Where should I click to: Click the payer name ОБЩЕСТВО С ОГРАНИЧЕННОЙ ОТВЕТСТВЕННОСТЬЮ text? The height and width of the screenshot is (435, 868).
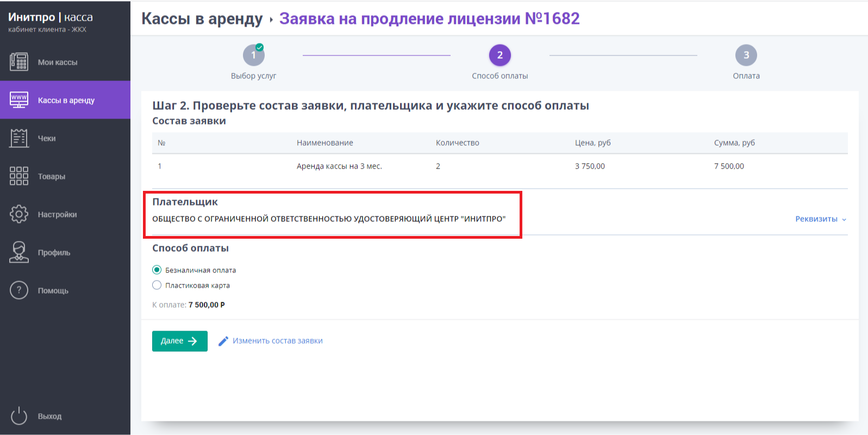329,219
